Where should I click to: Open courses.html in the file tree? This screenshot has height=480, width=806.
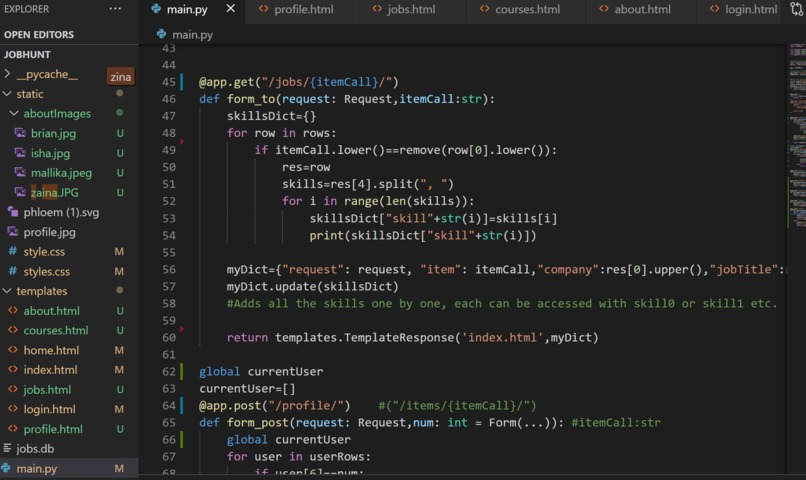[56, 330]
